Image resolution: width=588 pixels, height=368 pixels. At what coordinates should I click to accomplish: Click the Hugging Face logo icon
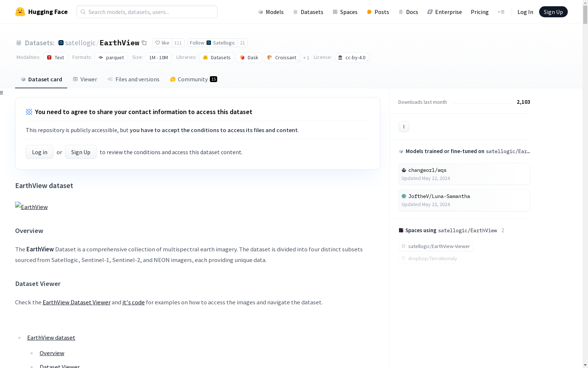pyautogui.click(x=20, y=12)
